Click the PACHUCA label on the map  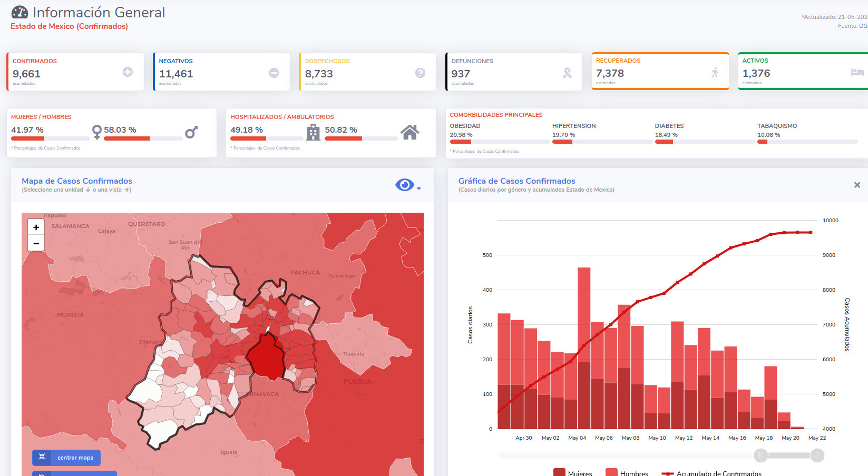click(305, 273)
